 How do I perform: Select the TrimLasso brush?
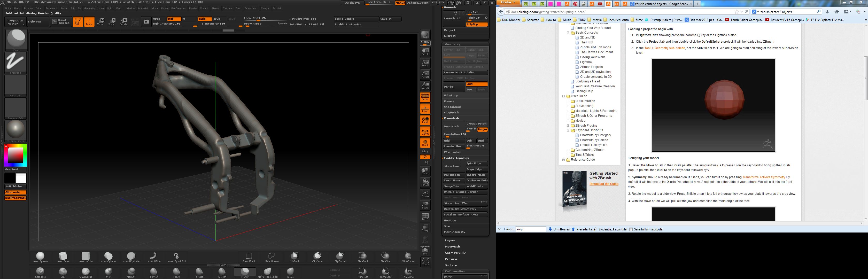click(x=385, y=273)
